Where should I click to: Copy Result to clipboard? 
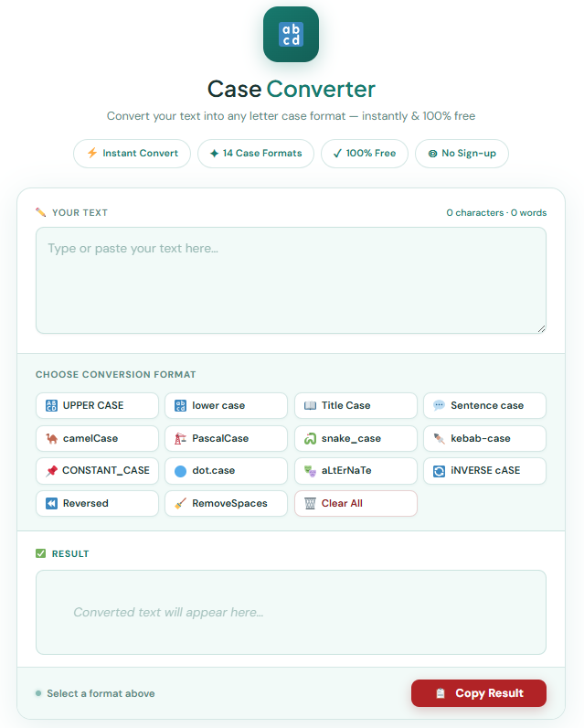pos(479,693)
